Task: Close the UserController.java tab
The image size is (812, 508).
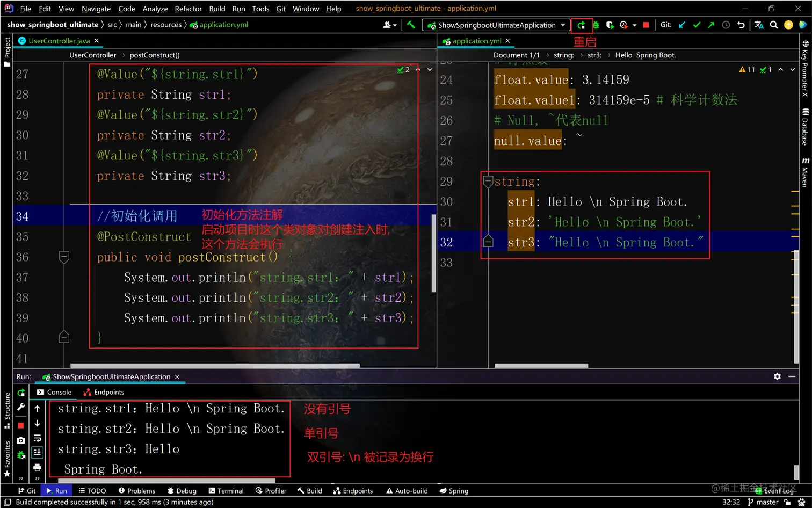Action: click(x=97, y=41)
